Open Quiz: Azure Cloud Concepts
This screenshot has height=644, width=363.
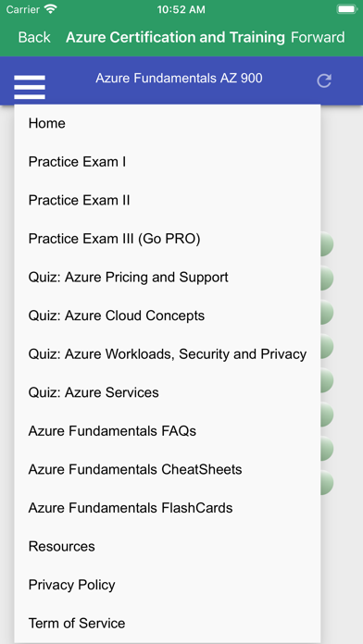168,316
